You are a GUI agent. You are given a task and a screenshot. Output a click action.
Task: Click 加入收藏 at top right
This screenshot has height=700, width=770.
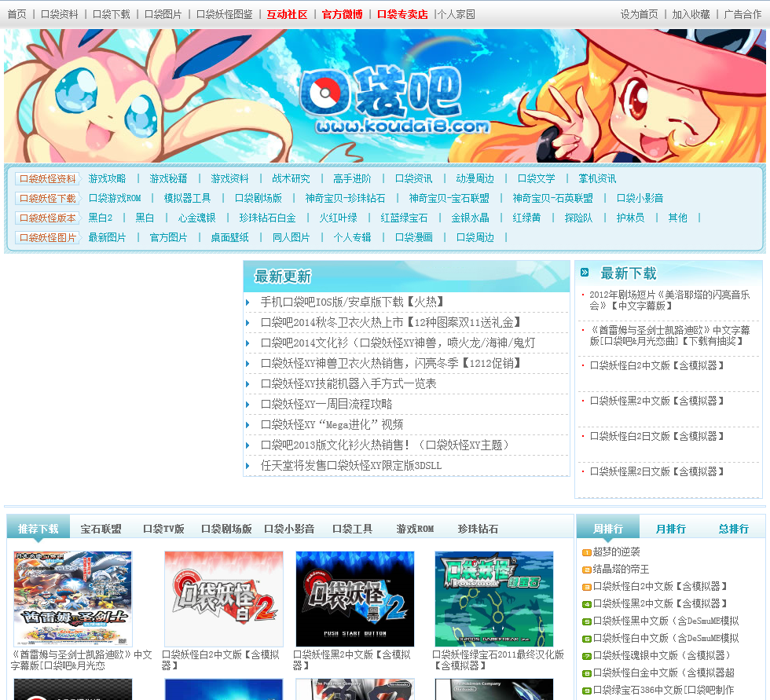coord(691,14)
